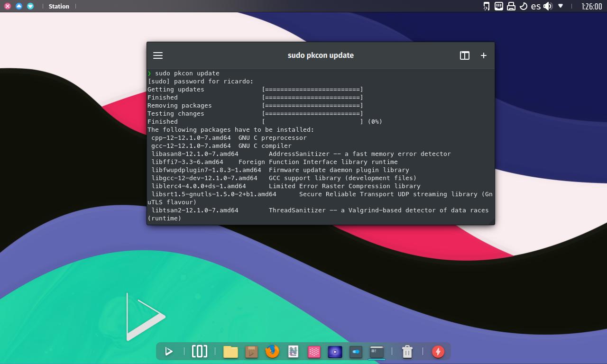Click the "Getting updates" progress line

(255, 90)
